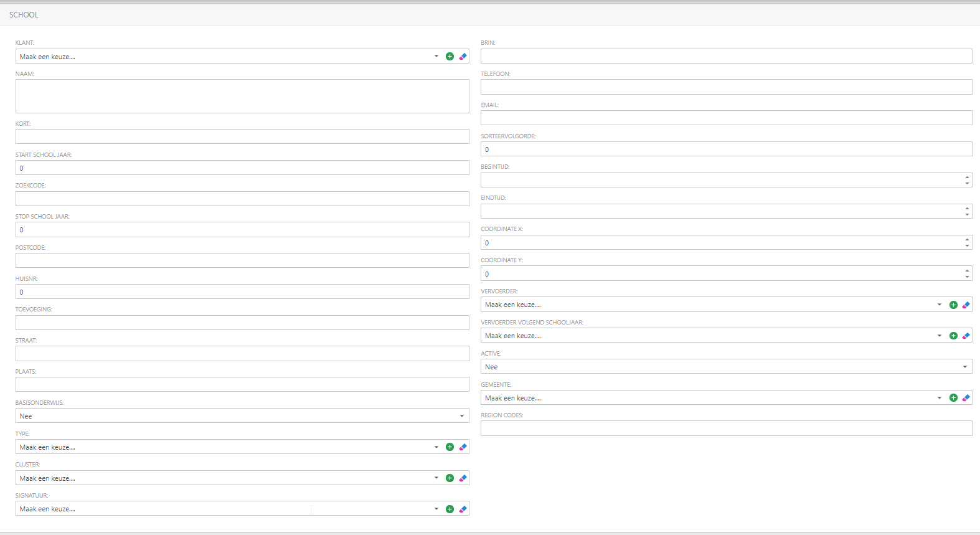The width and height of the screenshot is (980, 535).
Task: Open the Klant combo box list
Action: click(436, 57)
